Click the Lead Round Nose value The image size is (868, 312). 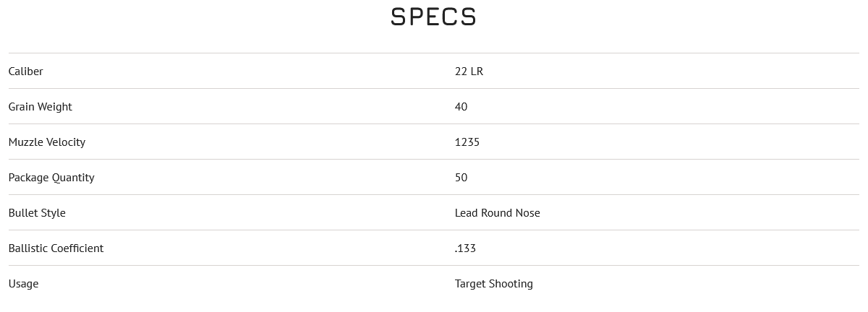click(498, 212)
